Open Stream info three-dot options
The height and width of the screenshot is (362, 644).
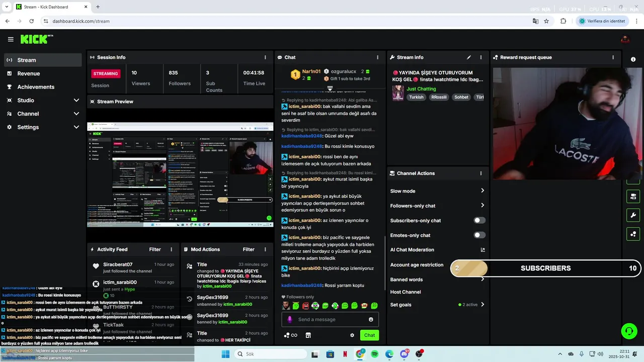pos(480,57)
